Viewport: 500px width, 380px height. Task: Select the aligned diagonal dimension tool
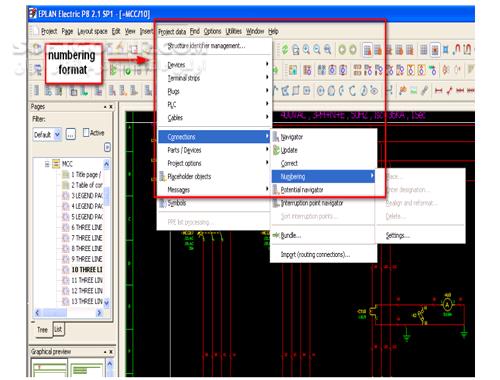[x=449, y=90]
